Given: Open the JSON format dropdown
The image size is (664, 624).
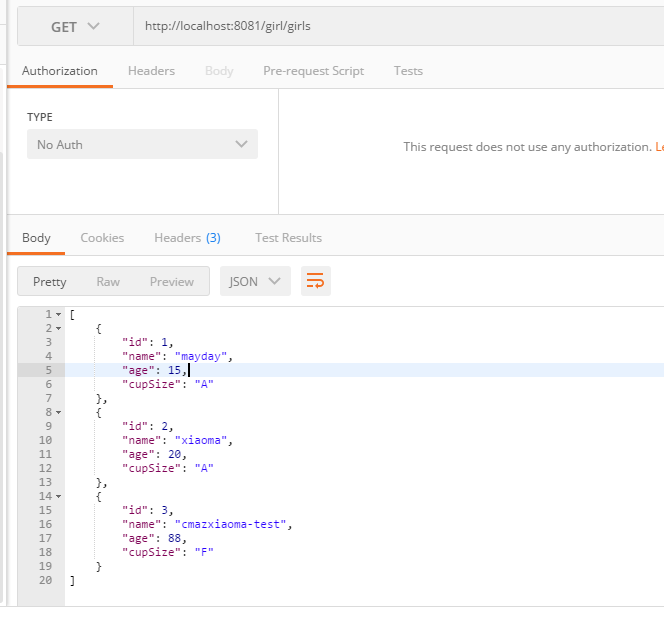Looking at the screenshot, I should (255, 281).
